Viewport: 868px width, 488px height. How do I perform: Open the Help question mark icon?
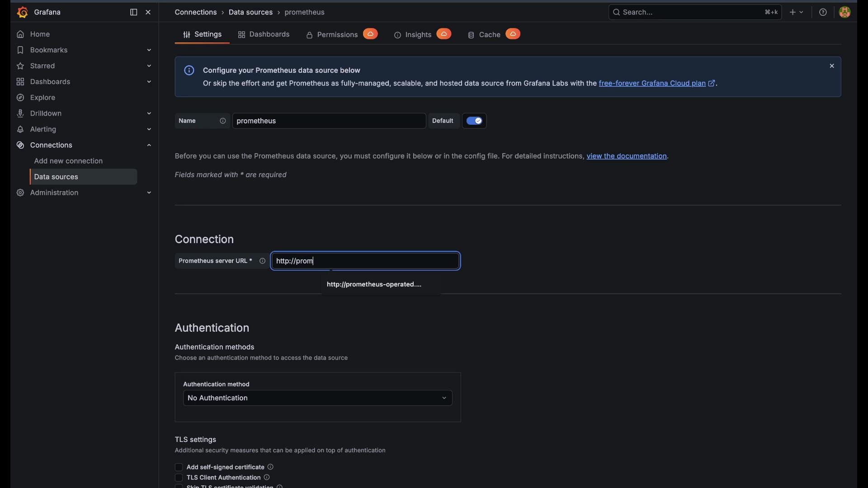tap(823, 12)
